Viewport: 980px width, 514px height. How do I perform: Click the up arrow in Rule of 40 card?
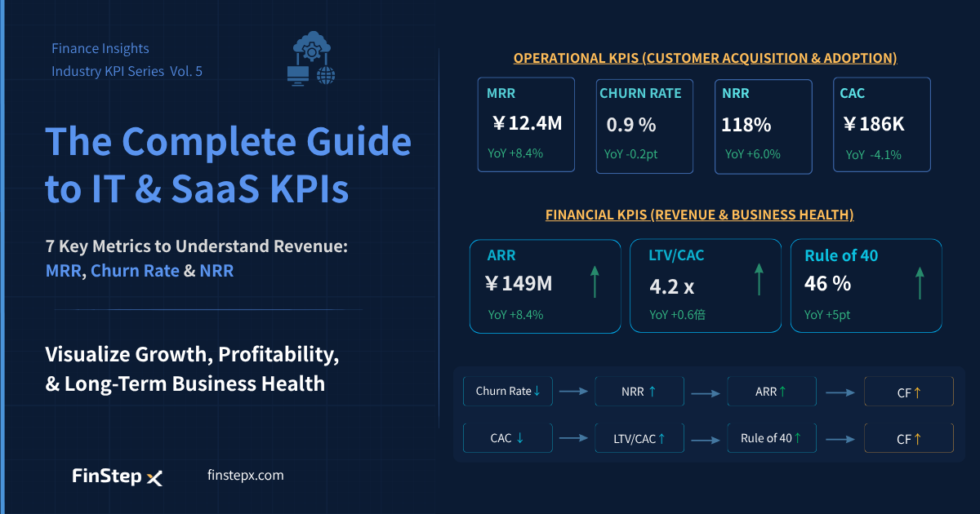coord(920,282)
